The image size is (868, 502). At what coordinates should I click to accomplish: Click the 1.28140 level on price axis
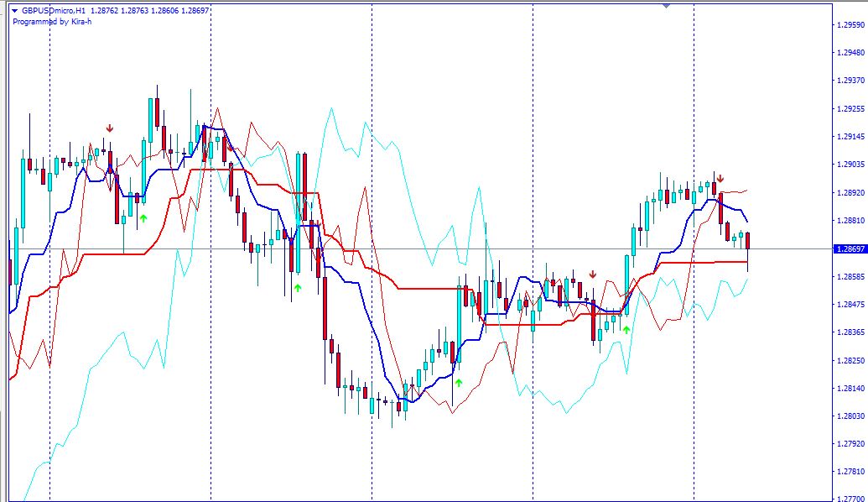(x=850, y=388)
